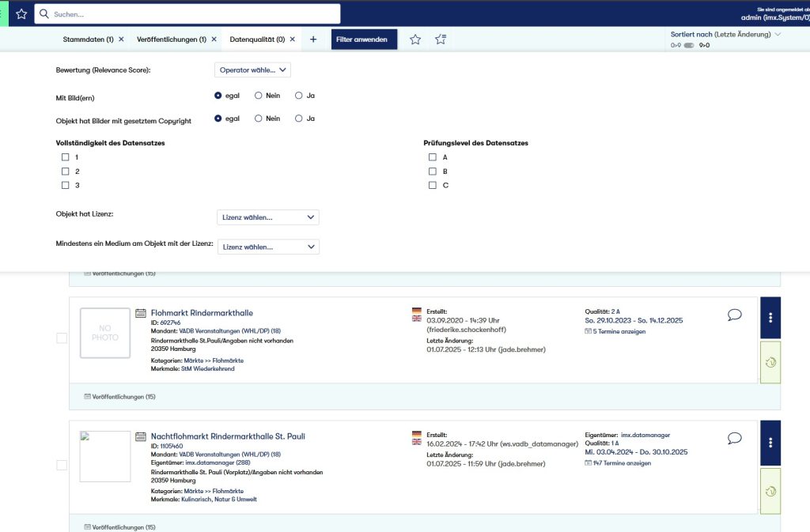Click the star favorites icon in top bar
Screen dimensions: 810x532
(21, 13)
